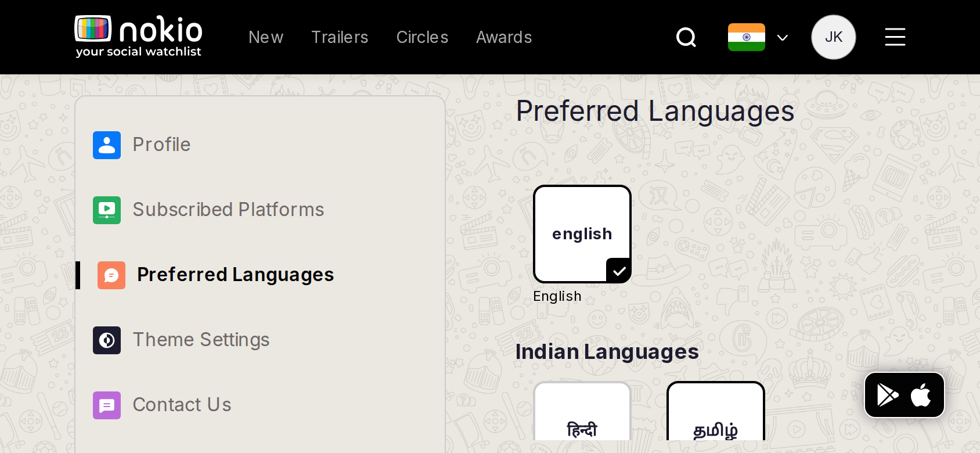Open the Trailers page
This screenshot has width=980, height=453.
point(340,37)
